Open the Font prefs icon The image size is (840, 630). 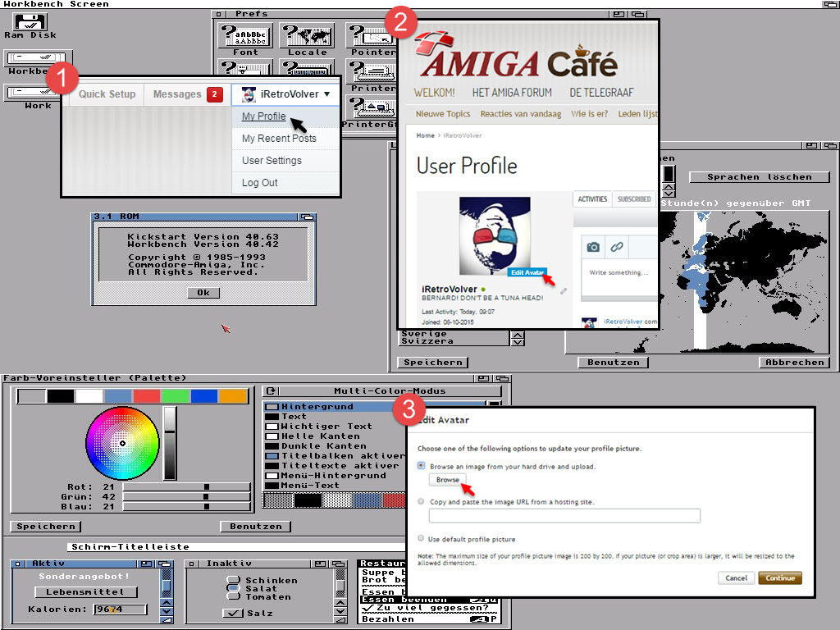click(x=246, y=39)
